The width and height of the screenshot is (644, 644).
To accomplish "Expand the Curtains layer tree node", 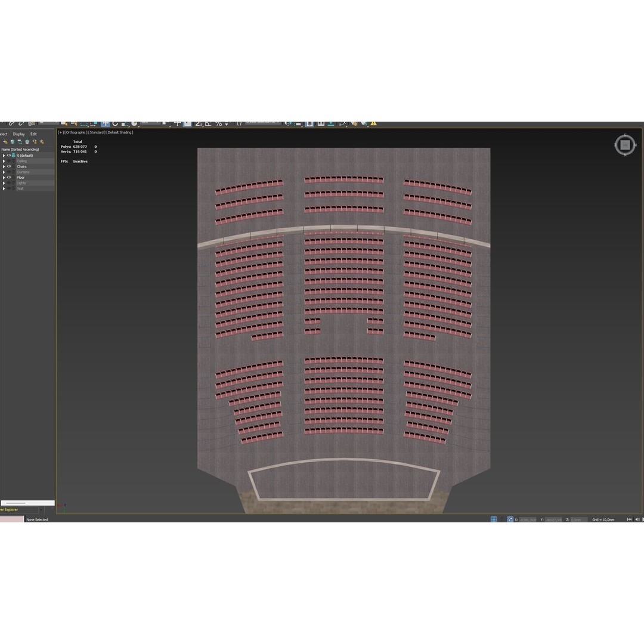I will click(x=4, y=172).
